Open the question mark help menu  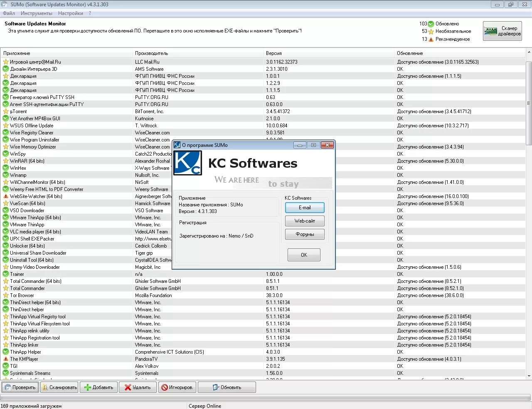click(x=90, y=13)
